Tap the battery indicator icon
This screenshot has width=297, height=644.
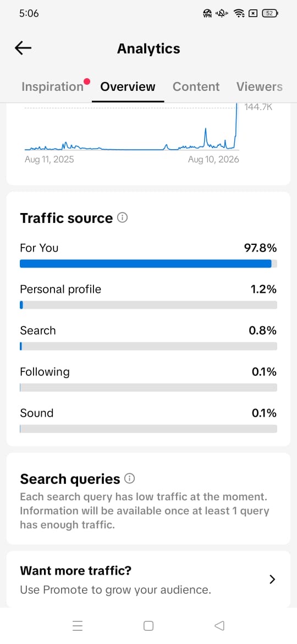(270, 13)
